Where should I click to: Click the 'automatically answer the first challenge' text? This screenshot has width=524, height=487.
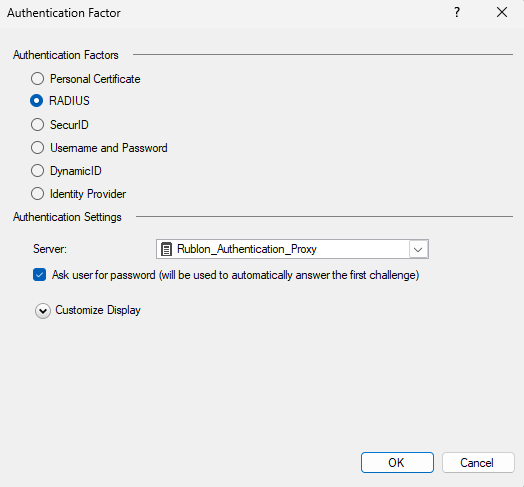tap(325, 275)
